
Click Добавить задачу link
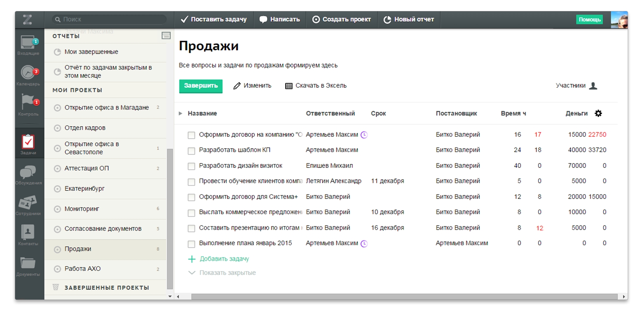tap(224, 259)
